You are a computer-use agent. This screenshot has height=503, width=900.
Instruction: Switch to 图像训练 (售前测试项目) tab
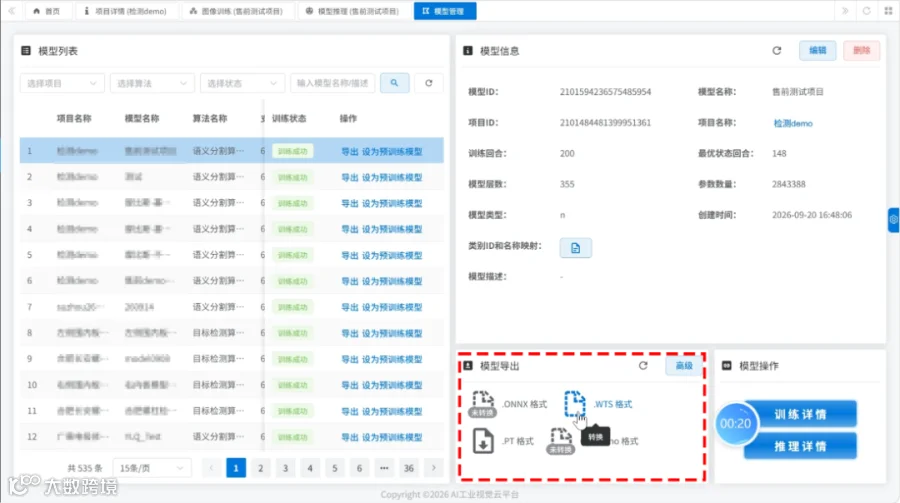236,11
